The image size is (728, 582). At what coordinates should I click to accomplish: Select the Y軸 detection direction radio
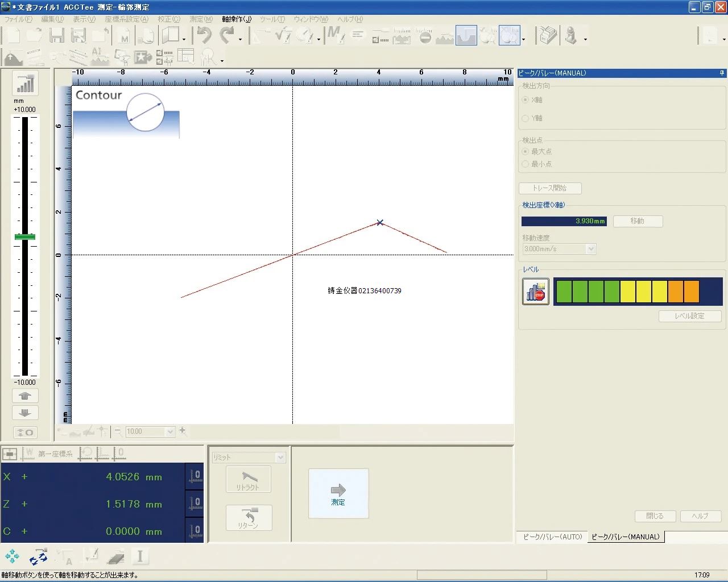click(x=526, y=118)
